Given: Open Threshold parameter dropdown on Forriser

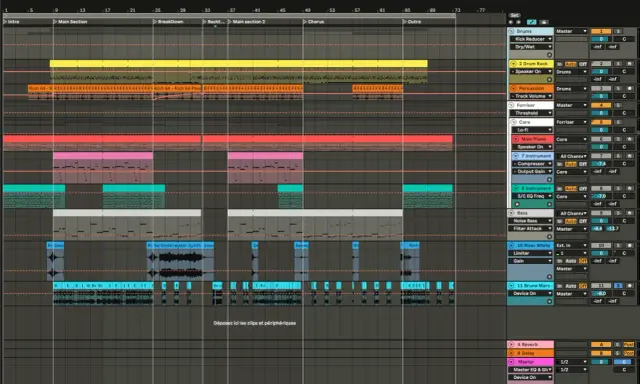Looking at the screenshot, I should coord(532,113).
